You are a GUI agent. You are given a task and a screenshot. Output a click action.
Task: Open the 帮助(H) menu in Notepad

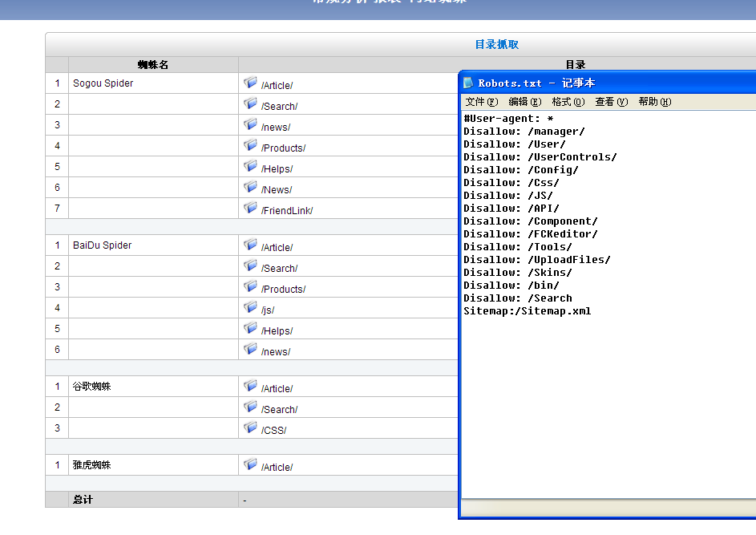(x=655, y=102)
